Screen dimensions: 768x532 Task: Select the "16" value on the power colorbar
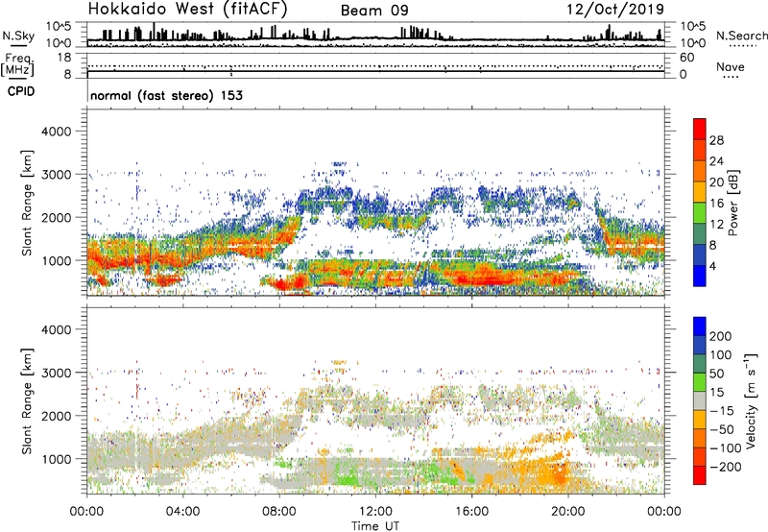716,204
